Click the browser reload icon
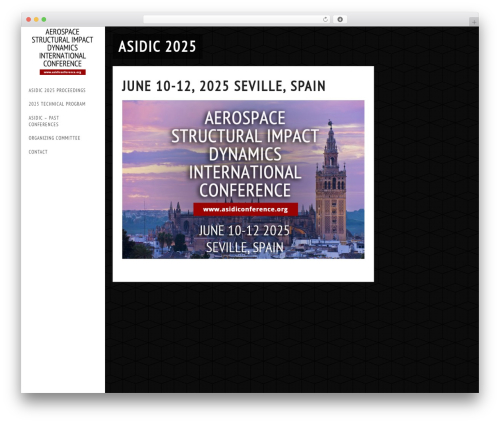The width and height of the screenshot is (500, 423). point(325,20)
